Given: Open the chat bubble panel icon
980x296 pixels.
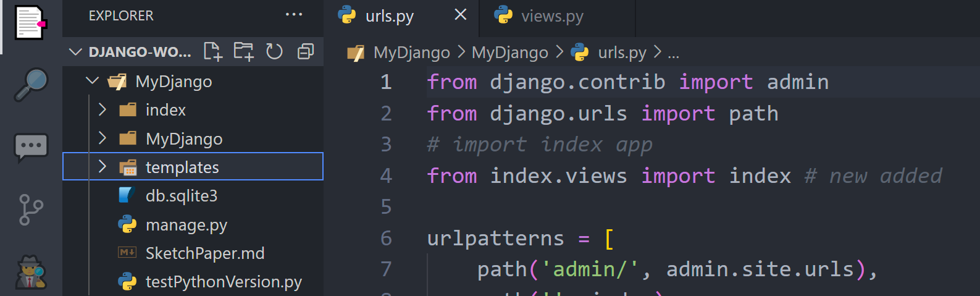Looking at the screenshot, I should (x=31, y=148).
